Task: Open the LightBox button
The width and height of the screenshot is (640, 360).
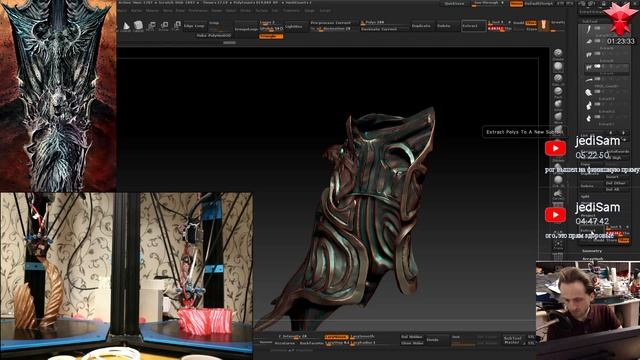Action: (294, 26)
